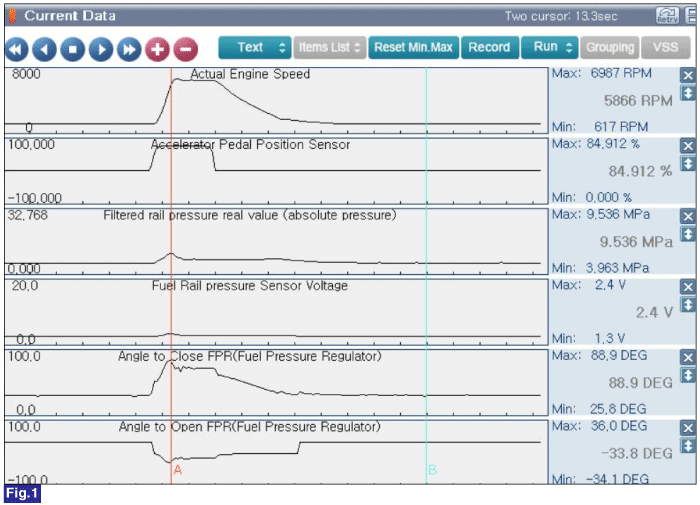Image resolution: width=700 pixels, height=505 pixels.
Task: Remove the Actual Engine Speed graph
Action: click(x=688, y=75)
